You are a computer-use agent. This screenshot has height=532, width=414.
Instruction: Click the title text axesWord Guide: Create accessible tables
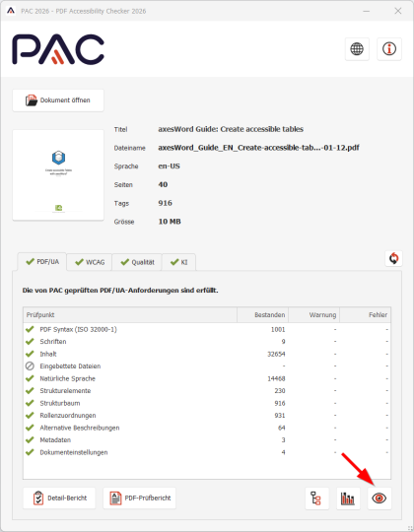click(x=231, y=129)
